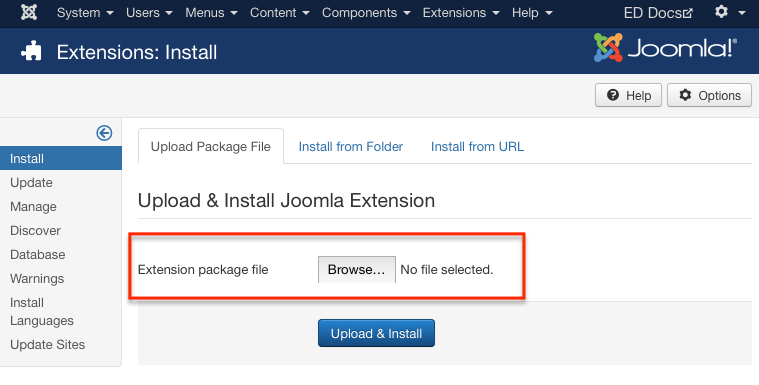Screen dimensions: 759x385
Task: Go to Install Languages in the sidebar
Action: point(42,311)
